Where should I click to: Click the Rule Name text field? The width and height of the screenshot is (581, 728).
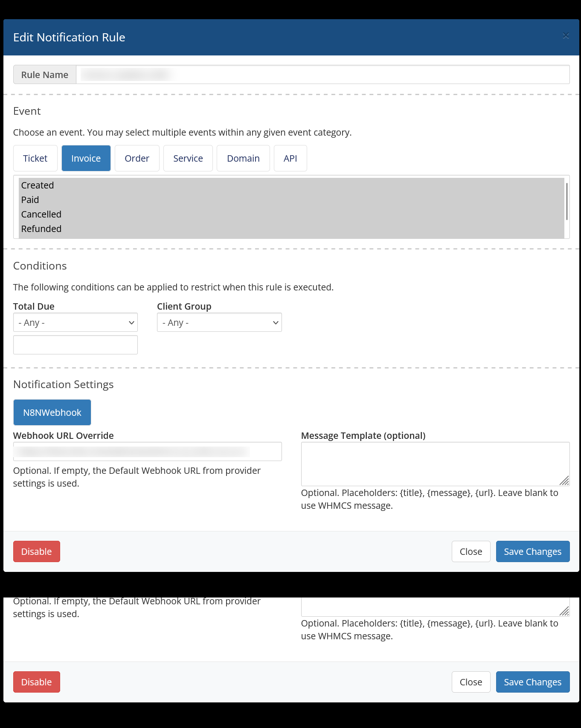click(x=322, y=75)
